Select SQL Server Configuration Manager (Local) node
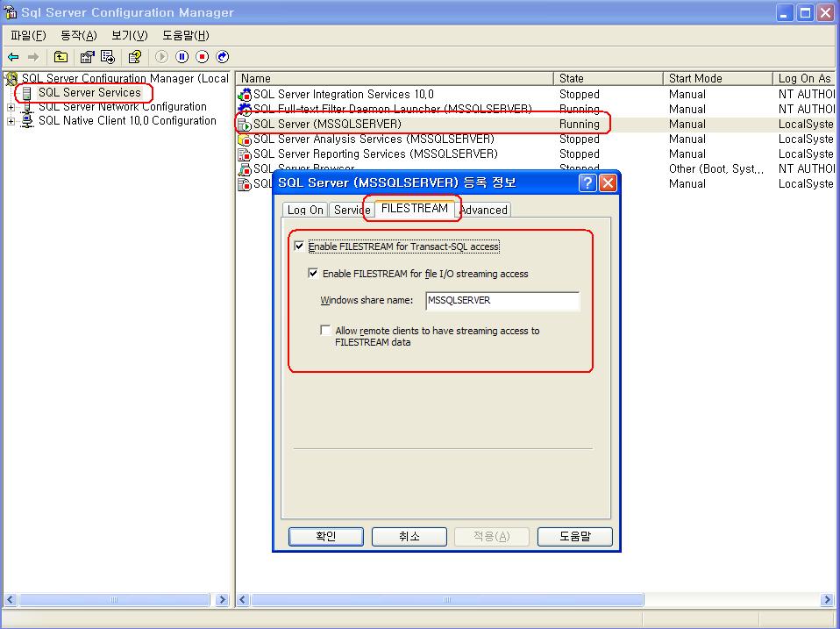This screenshot has width=840, height=629. click(125, 79)
